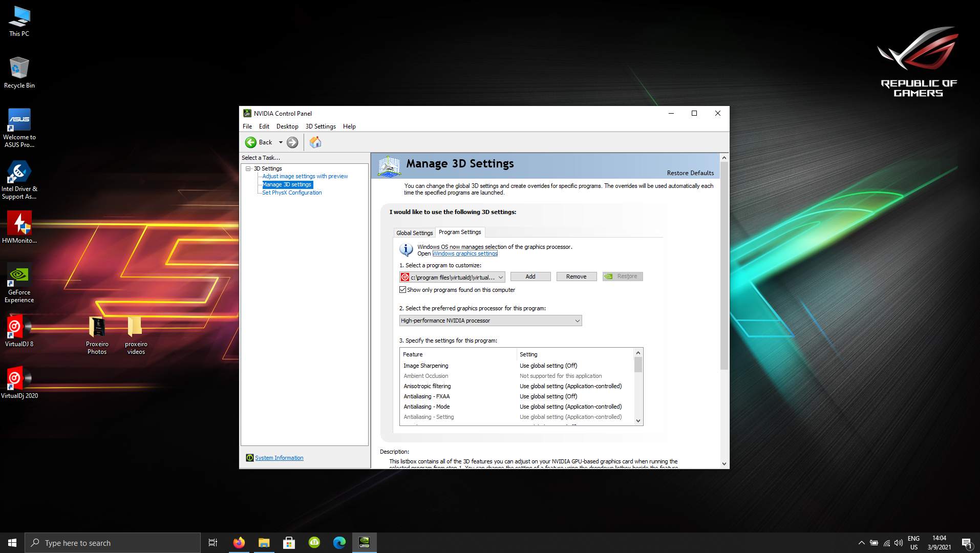
Task: Select Adjust image settings with preview
Action: (x=305, y=176)
